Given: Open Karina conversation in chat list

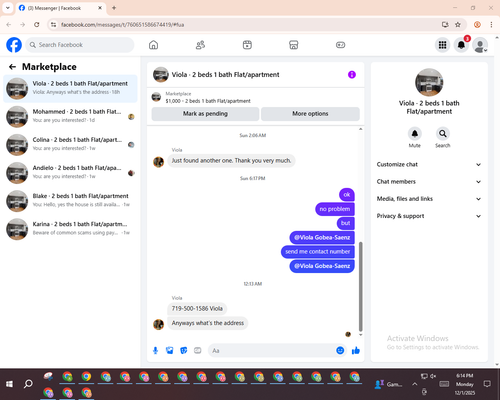Looking at the screenshot, I should [70, 229].
